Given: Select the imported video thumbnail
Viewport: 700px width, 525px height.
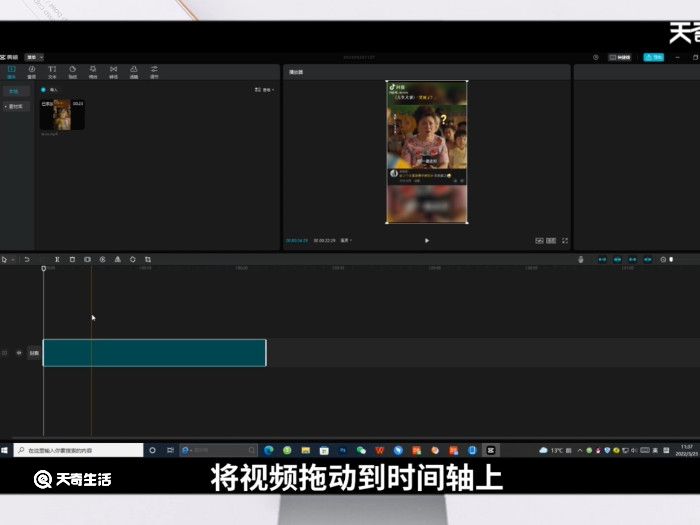Looking at the screenshot, I should tap(62, 115).
